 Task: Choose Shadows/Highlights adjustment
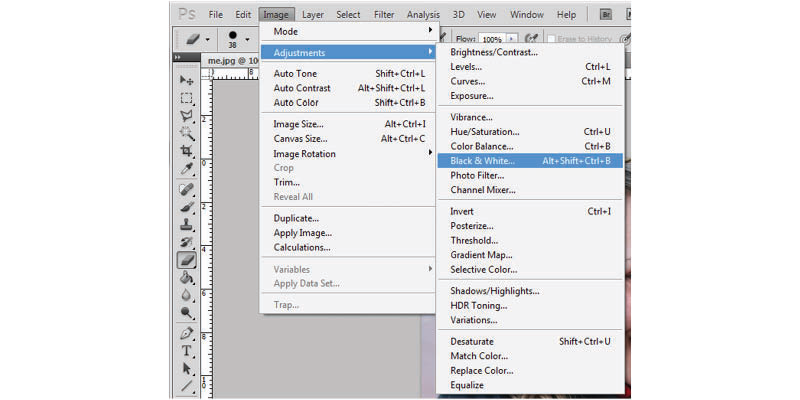click(x=530, y=291)
